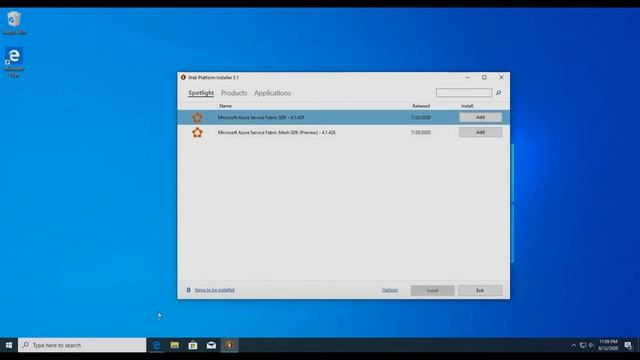The image size is (640, 360).
Task: Open the Recycle Bin desktop icon
Action: (14, 23)
